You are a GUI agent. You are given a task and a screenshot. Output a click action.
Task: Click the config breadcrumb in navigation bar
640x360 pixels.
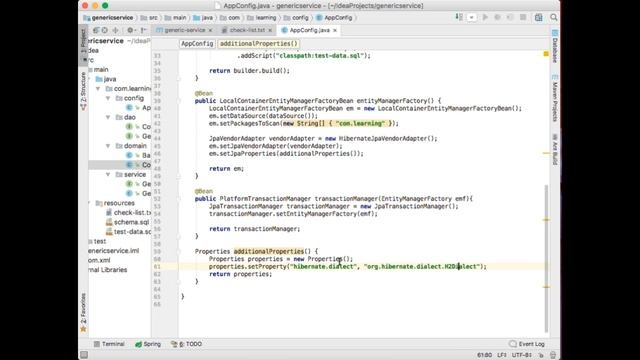pyautogui.click(x=296, y=18)
